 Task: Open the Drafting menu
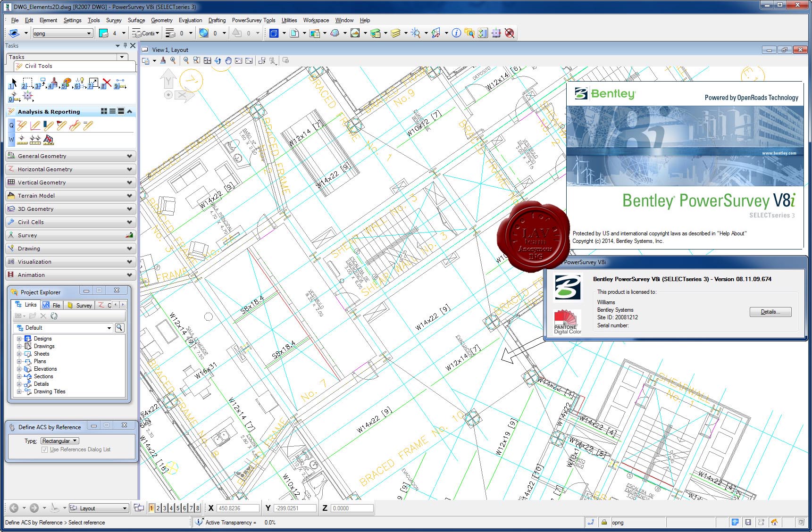click(217, 20)
